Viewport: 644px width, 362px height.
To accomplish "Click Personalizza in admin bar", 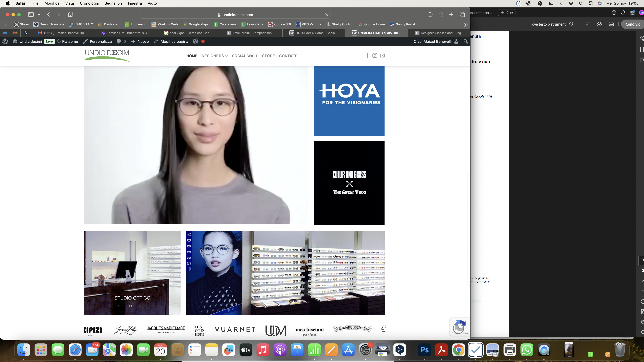I will pos(97,42).
